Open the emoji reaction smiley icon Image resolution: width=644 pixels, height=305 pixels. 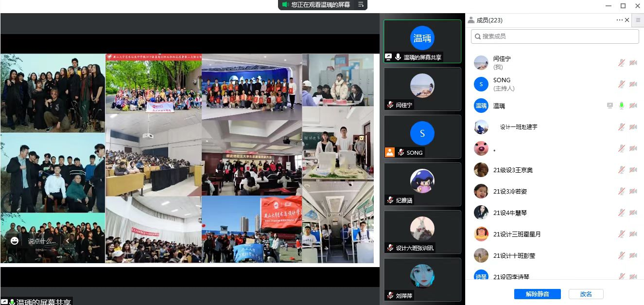pyautogui.click(x=15, y=241)
